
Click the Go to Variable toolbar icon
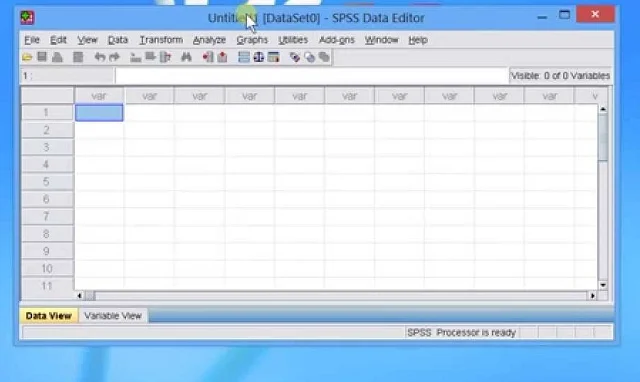click(x=150, y=57)
